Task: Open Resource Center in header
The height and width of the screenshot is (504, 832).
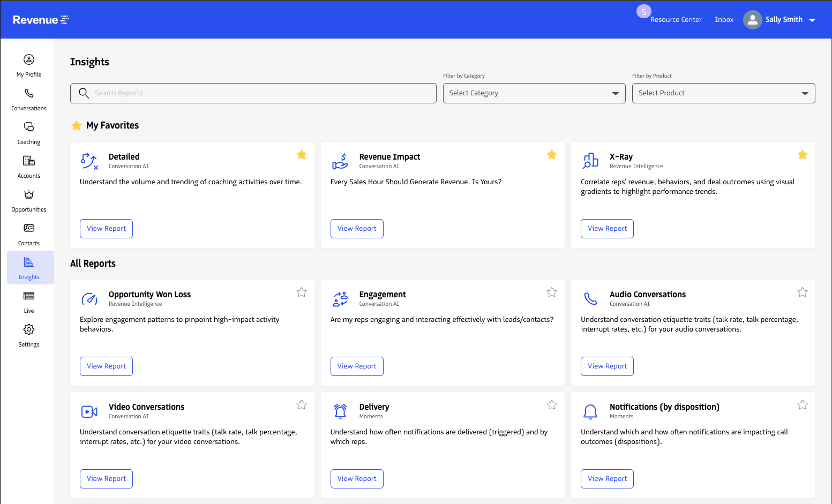Action: [676, 20]
